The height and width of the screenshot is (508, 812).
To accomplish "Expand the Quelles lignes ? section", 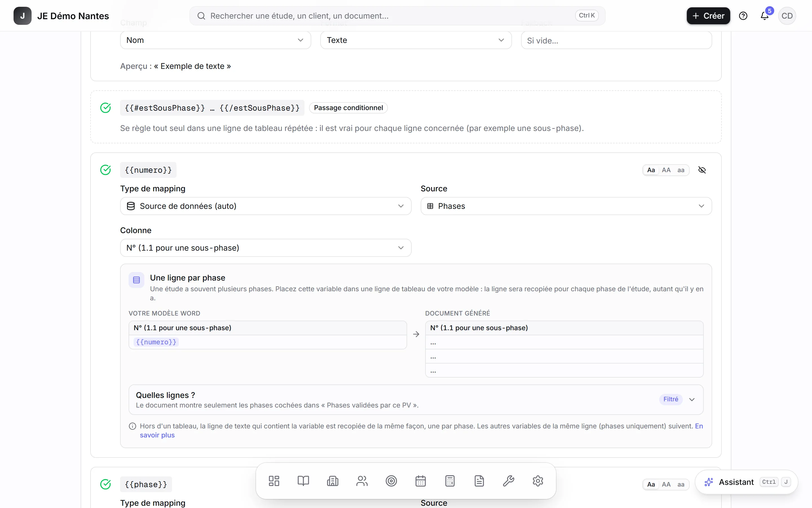I will [416, 399].
